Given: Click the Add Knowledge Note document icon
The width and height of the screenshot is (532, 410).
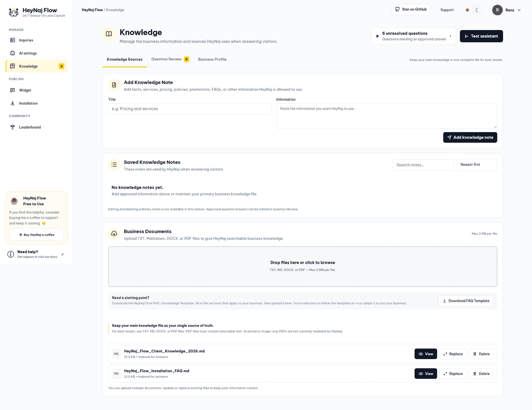Looking at the screenshot, I should coord(114,85).
